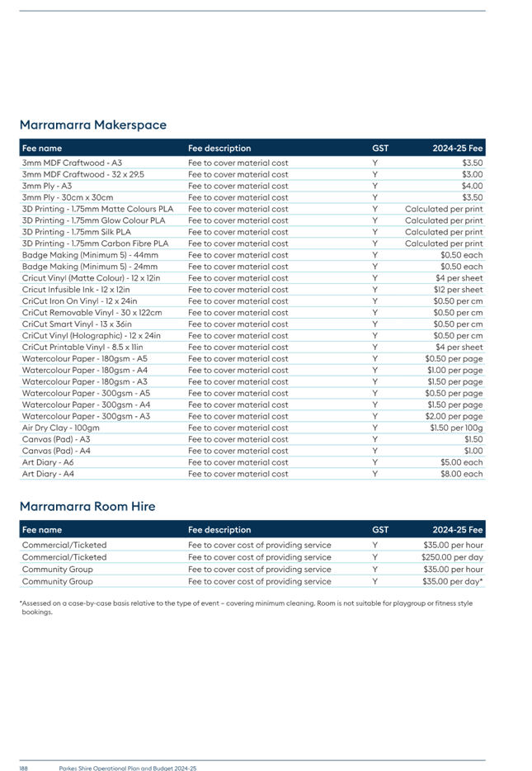This screenshot has height=771, width=532.
Task: Click the Marramarra Makerspace heading
Action: 93,125
